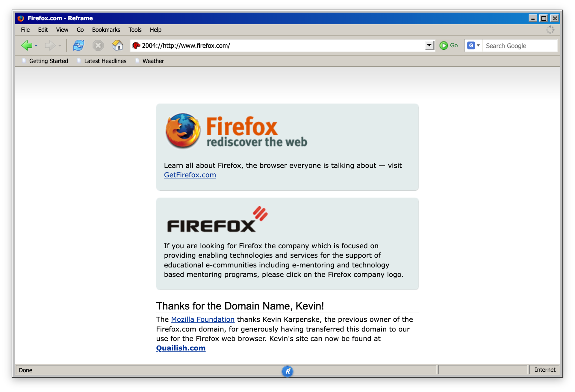Click the Home icon

117,46
